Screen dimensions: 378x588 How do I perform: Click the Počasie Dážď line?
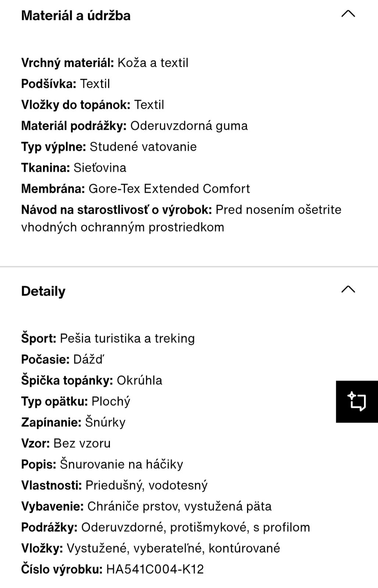pyautogui.click(x=63, y=359)
